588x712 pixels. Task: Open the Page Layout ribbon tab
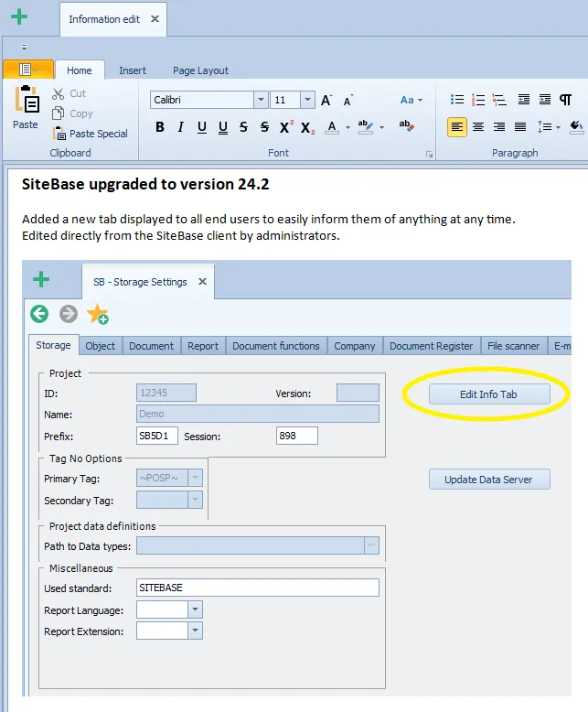click(x=200, y=70)
